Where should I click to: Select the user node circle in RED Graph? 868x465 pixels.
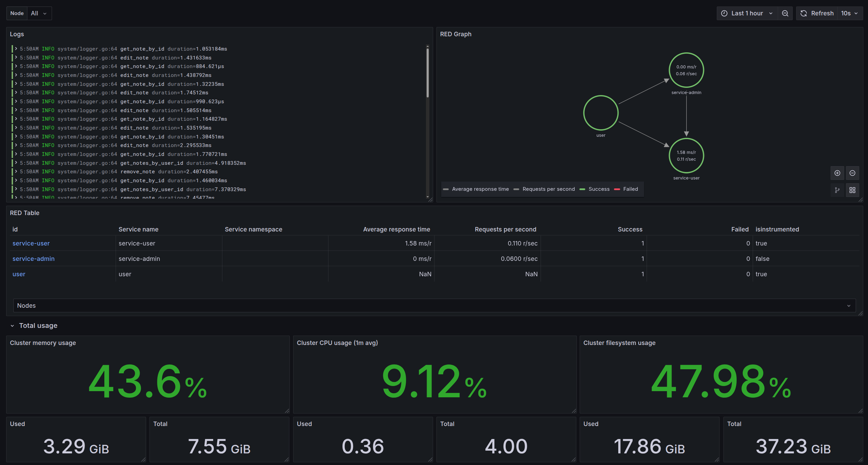(601, 112)
